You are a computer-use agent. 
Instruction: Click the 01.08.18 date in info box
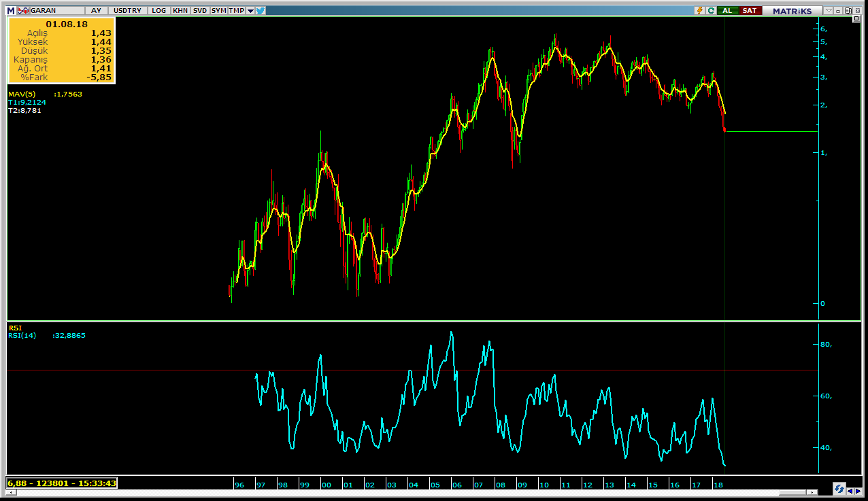pos(67,24)
